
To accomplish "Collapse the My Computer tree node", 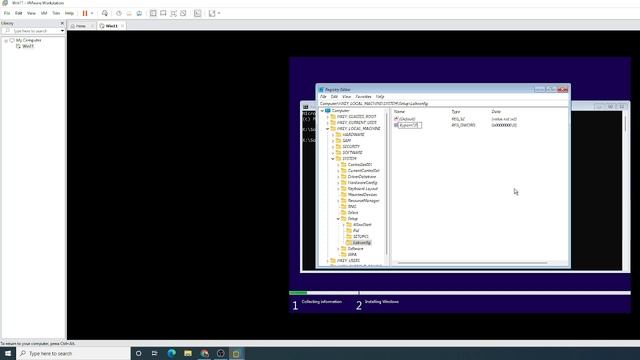I will click(x=6, y=40).
